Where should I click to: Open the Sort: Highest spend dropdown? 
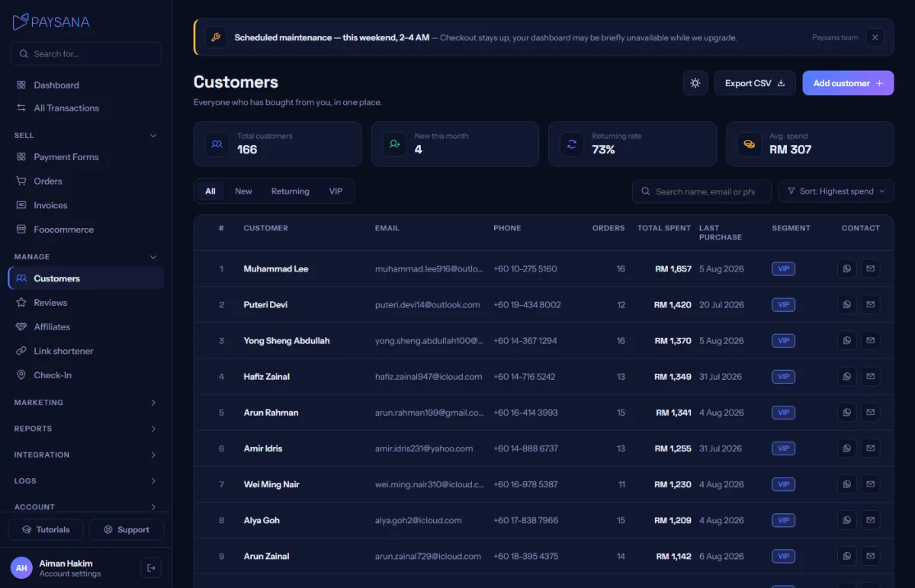pos(836,191)
